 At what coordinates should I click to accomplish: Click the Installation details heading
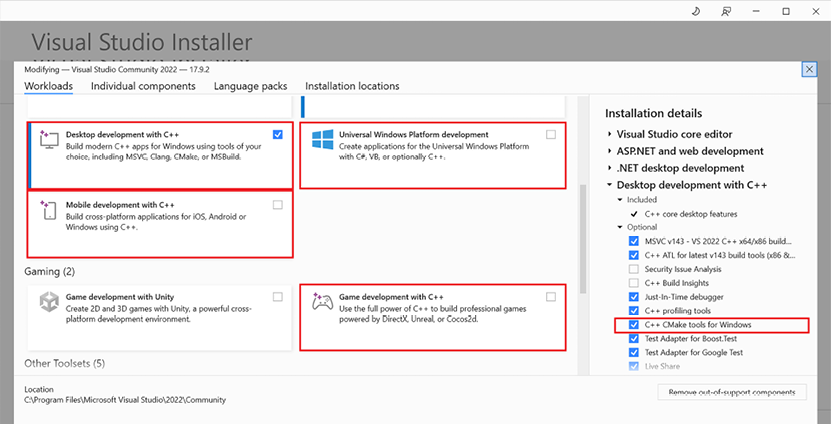[653, 113]
